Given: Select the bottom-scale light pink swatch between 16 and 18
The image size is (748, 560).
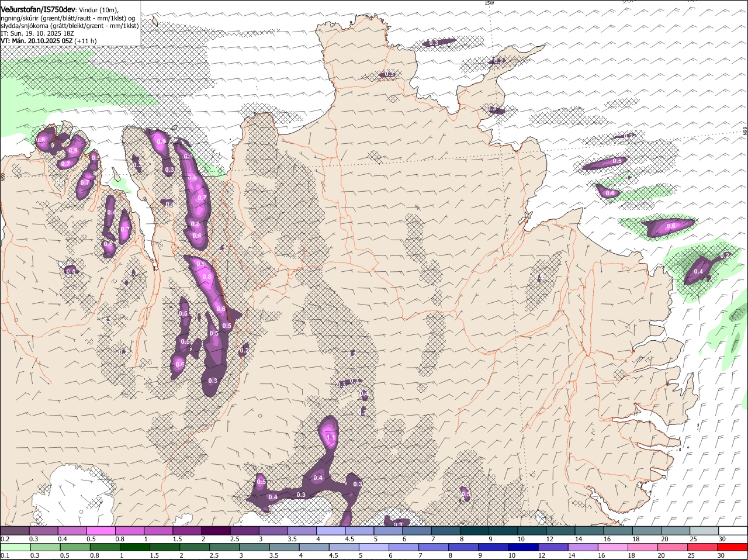Looking at the screenshot, I should [614, 547].
